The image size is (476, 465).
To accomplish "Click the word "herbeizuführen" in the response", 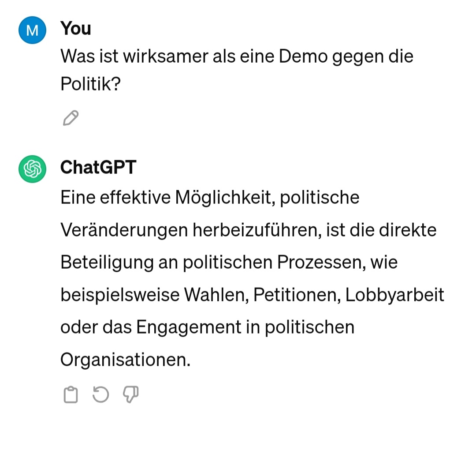I will [257, 230].
